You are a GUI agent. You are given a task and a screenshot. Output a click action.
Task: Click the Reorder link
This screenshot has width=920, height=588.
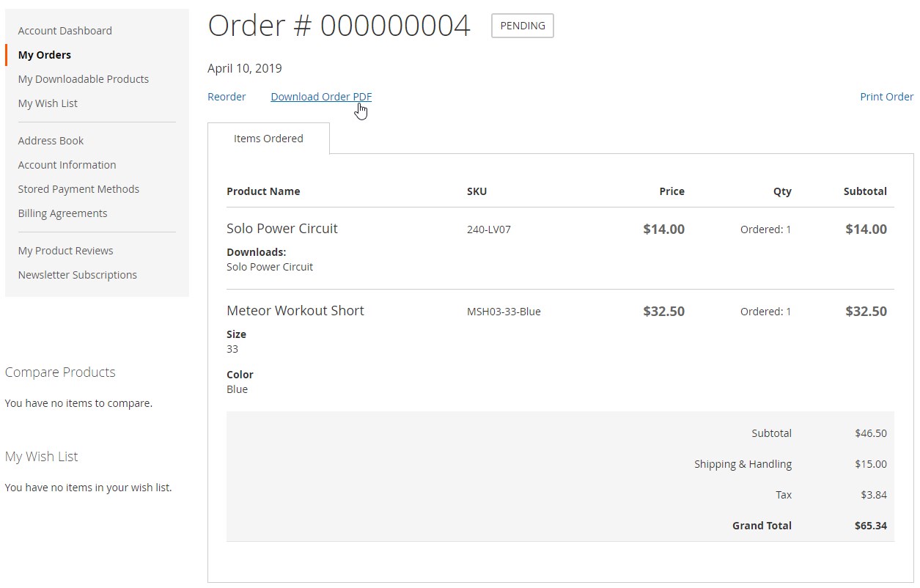227,97
